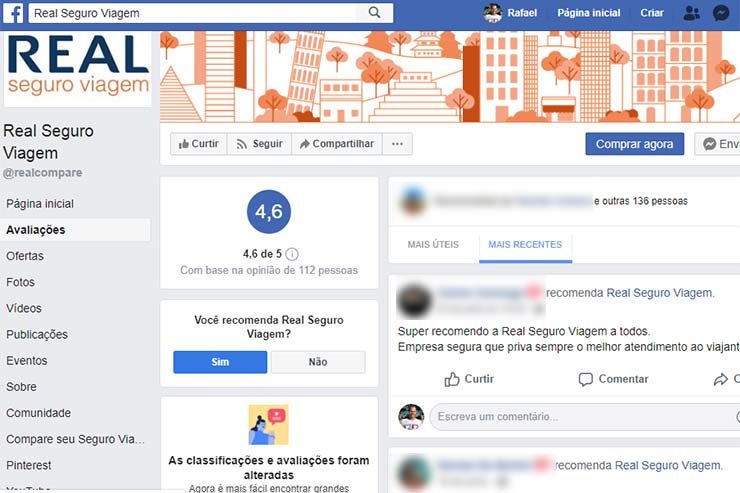
Task: Follow the page with the Seguir button
Action: (x=260, y=144)
